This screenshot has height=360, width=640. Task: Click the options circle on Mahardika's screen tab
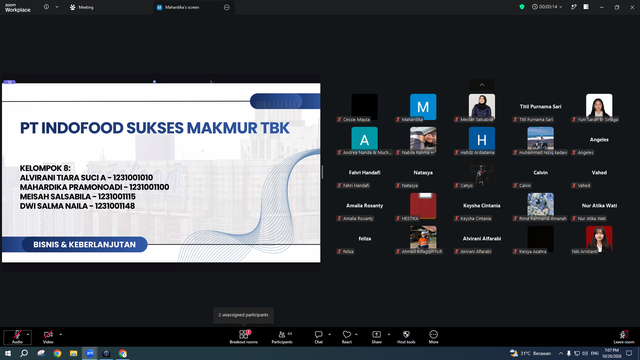coord(227,7)
